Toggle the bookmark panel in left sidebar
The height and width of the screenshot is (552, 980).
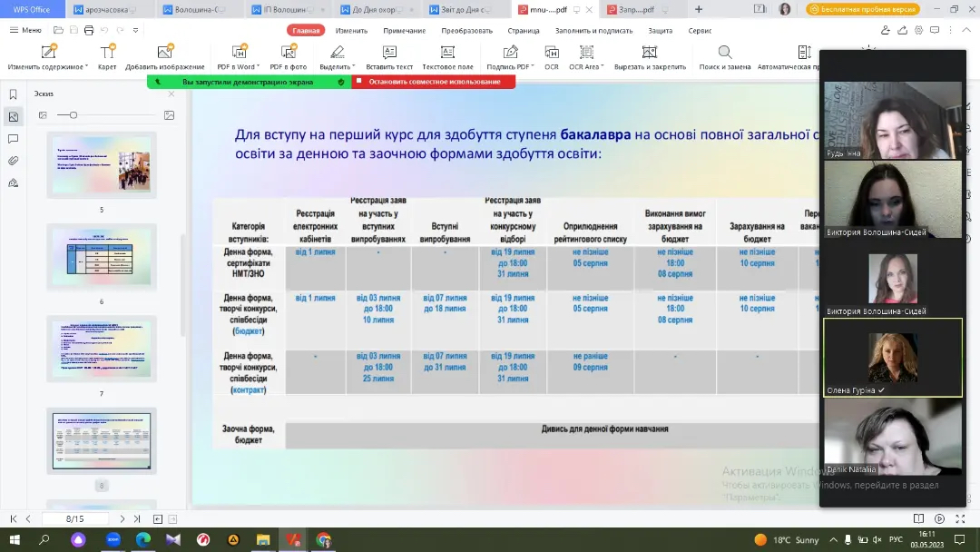[x=14, y=94]
